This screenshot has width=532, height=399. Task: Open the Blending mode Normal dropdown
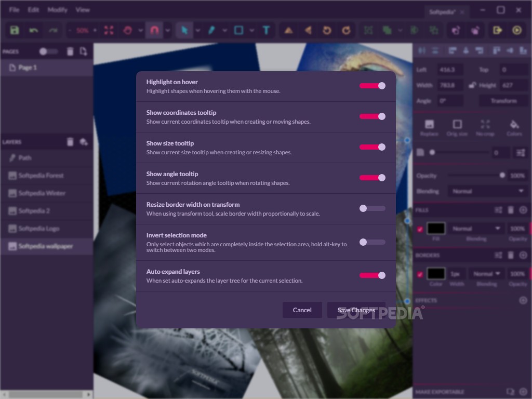(x=487, y=191)
